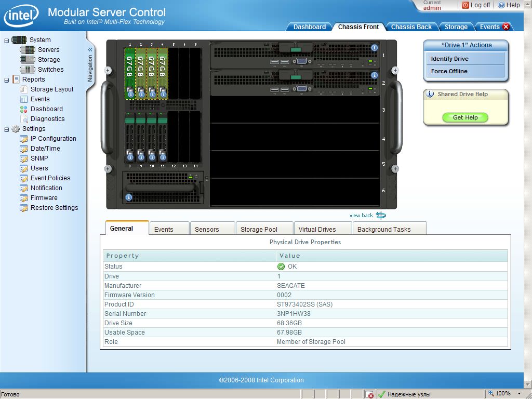This screenshot has width=532, height=399.
Task: Collapse the Reports tree node
Action: coord(6,79)
